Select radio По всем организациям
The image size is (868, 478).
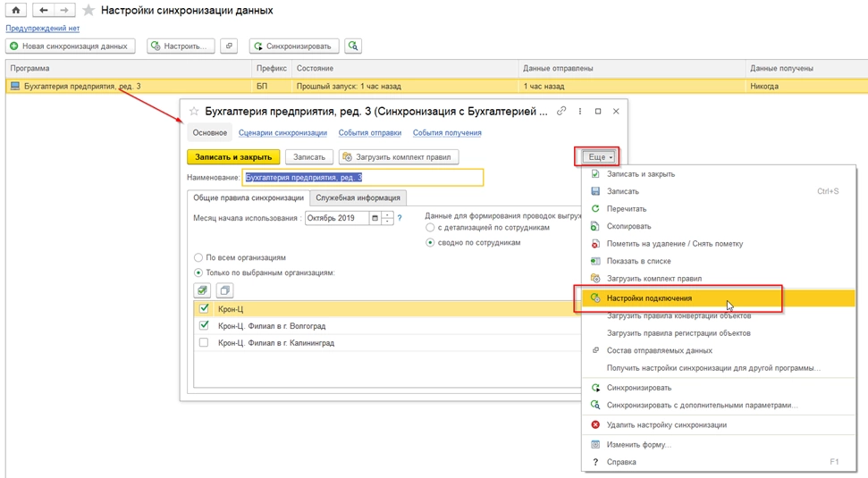[198, 257]
